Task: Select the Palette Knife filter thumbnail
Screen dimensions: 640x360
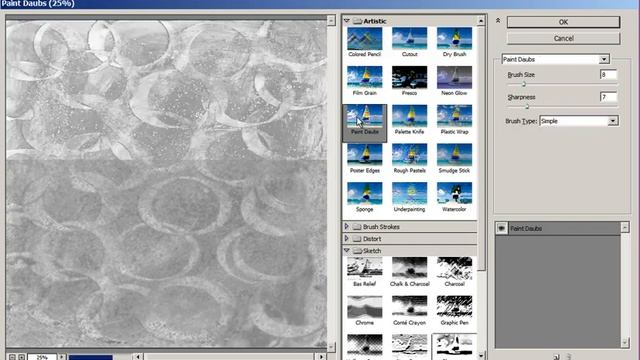Action: click(409, 116)
